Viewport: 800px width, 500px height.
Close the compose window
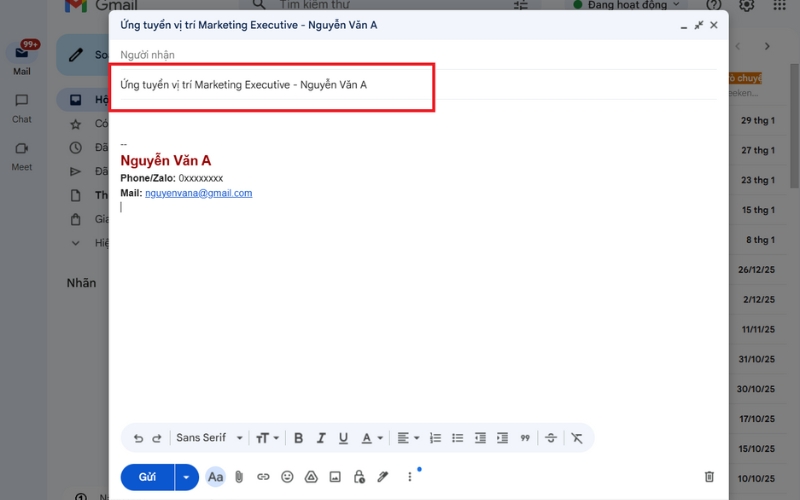point(714,25)
